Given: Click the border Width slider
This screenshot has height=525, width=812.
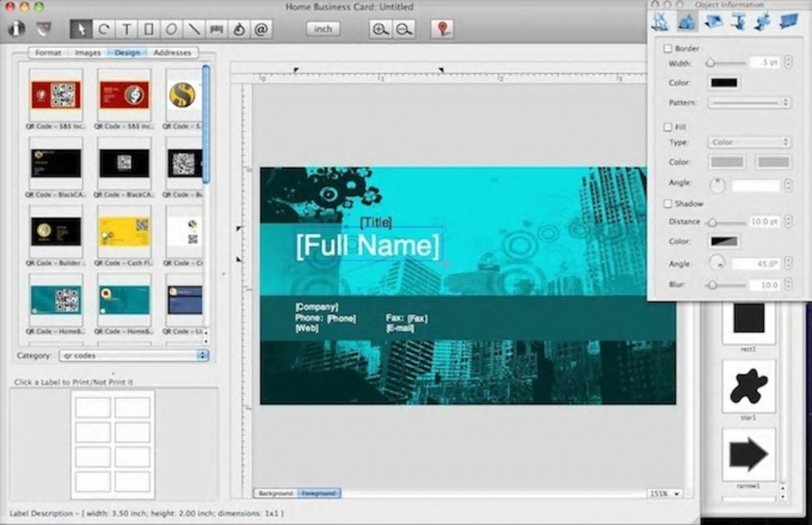Looking at the screenshot, I should [726, 63].
